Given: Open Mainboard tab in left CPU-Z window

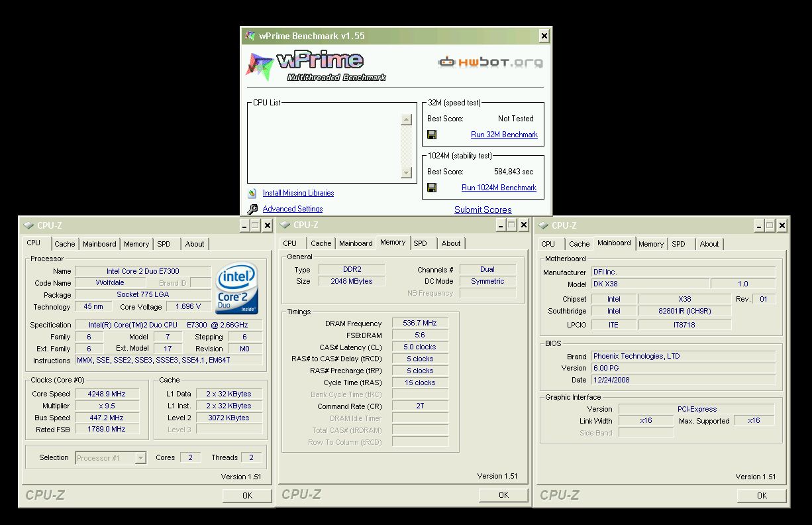Looking at the screenshot, I should 99,244.
